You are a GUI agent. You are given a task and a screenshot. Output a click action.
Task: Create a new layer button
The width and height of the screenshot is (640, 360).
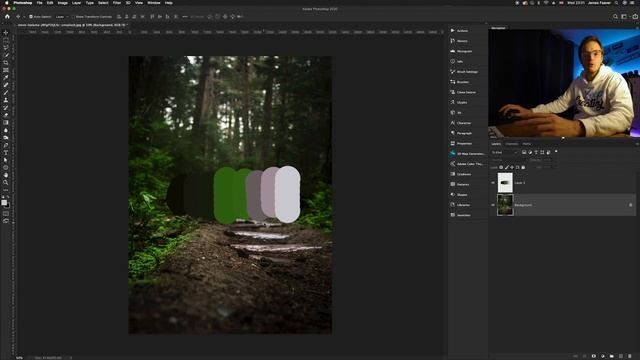[x=621, y=356]
